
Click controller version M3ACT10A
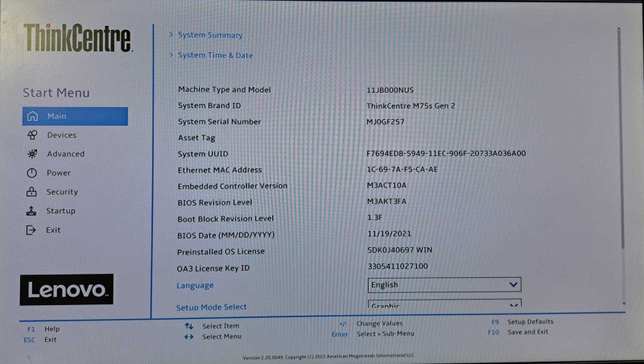pyautogui.click(x=386, y=185)
